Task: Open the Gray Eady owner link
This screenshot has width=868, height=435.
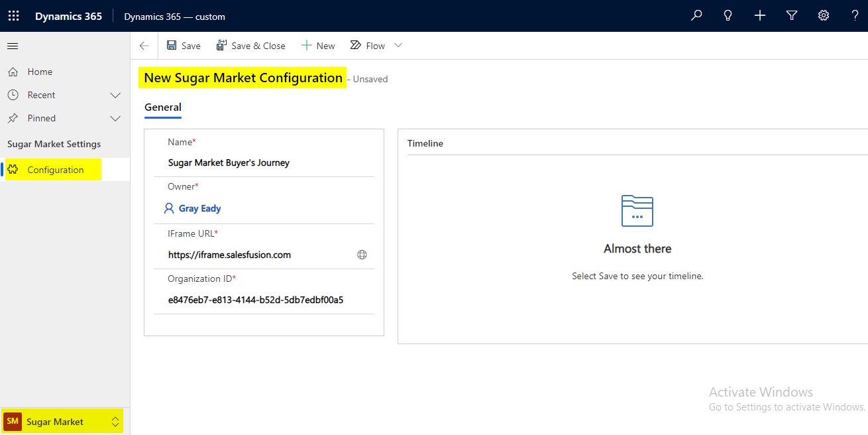Action: (199, 208)
